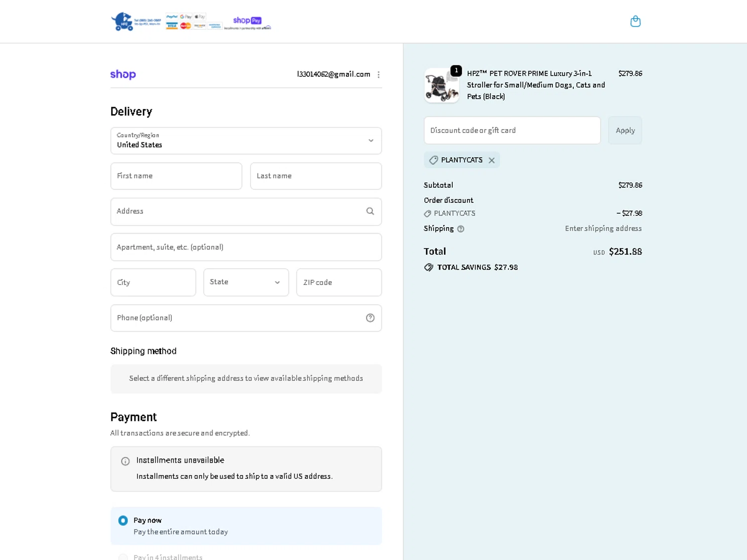Click into the Address field
Image resolution: width=747 pixels, height=560 pixels.
coord(246,212)
